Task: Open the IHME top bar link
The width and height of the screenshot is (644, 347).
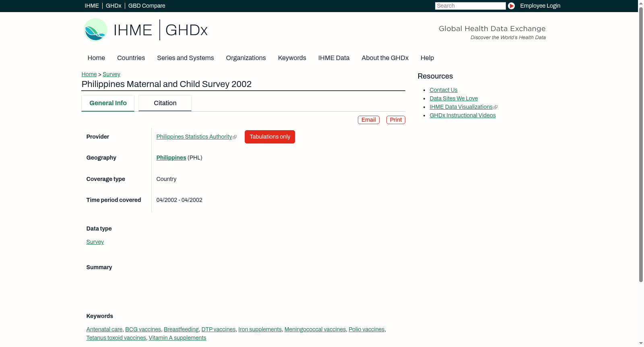Action: point(92,6)
